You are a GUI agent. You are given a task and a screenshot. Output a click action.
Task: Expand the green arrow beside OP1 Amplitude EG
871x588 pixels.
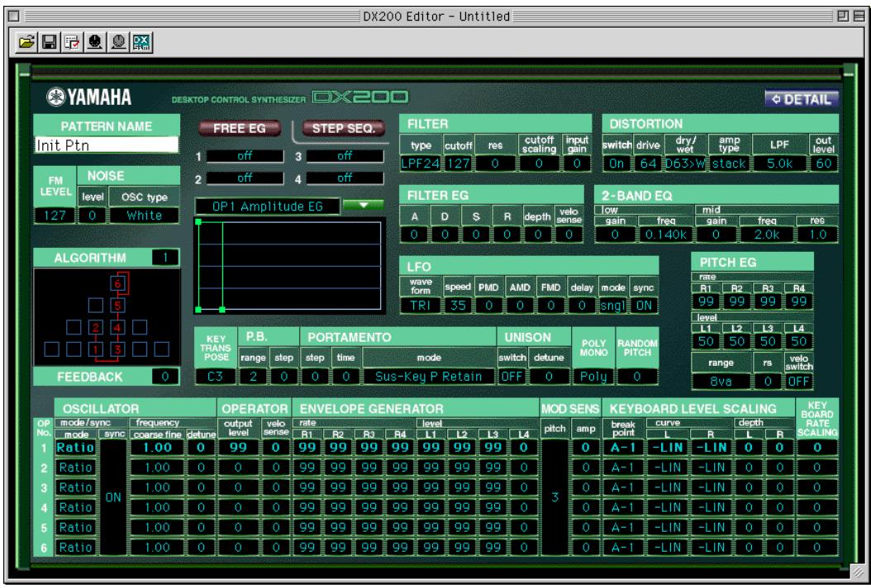click(x=364, y=206)
